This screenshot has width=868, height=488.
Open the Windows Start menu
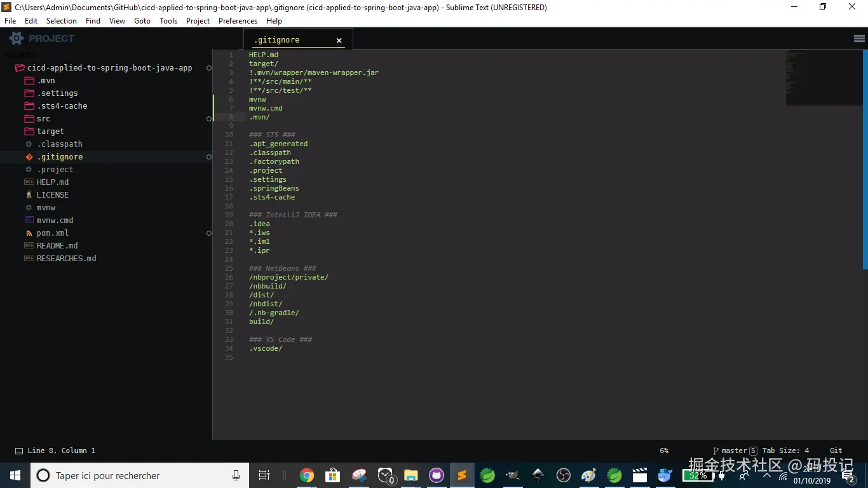(15, 475)
